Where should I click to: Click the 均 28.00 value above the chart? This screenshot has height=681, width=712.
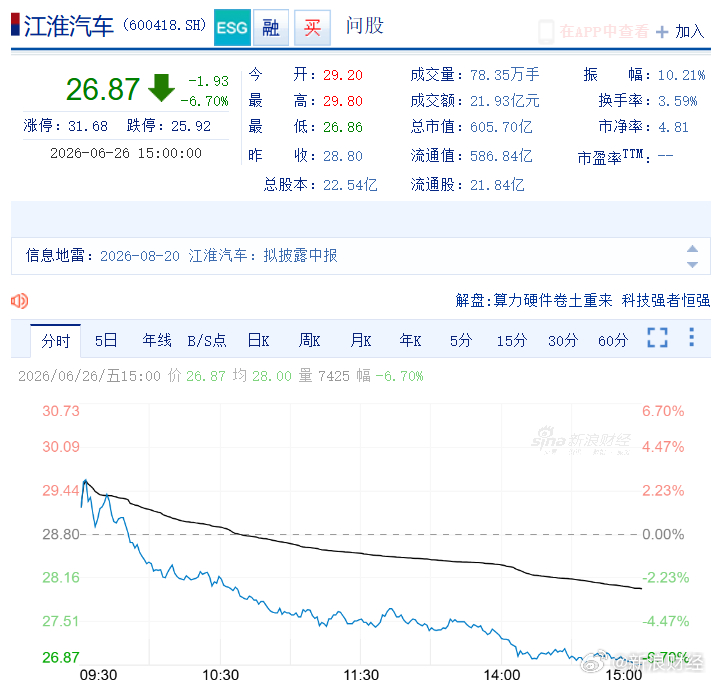tap(272, 376)
